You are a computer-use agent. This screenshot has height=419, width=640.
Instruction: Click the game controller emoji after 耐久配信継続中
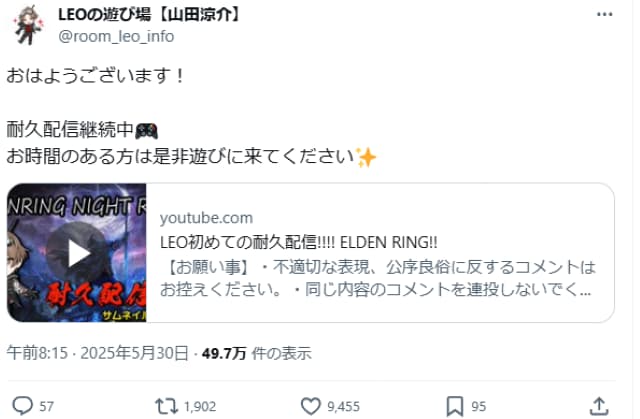146,131
